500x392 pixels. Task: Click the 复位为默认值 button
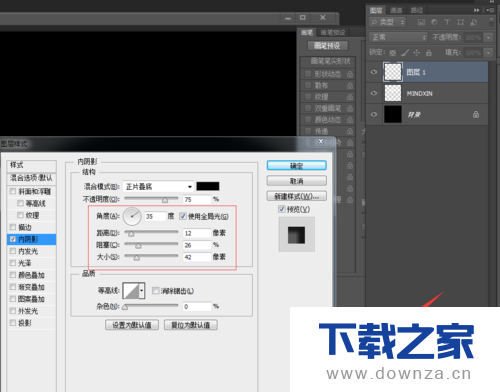coord(191,325)
